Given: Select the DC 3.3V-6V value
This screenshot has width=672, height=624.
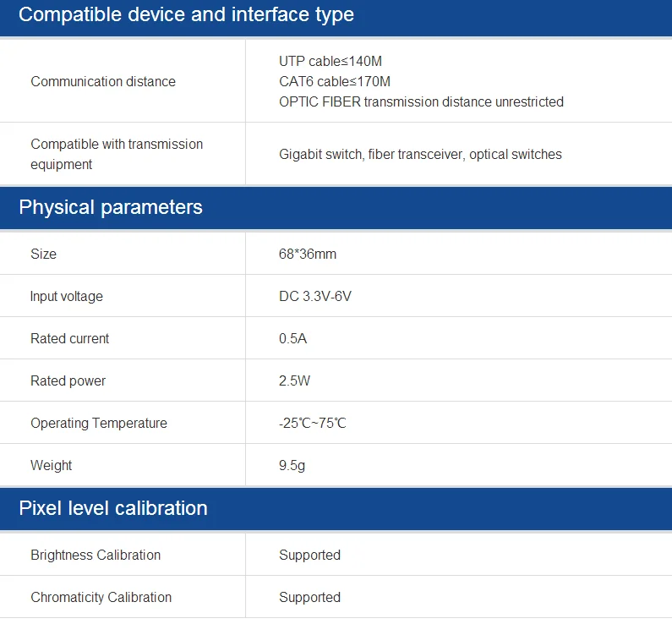Looking at the screenshot, I should point(315,297).
